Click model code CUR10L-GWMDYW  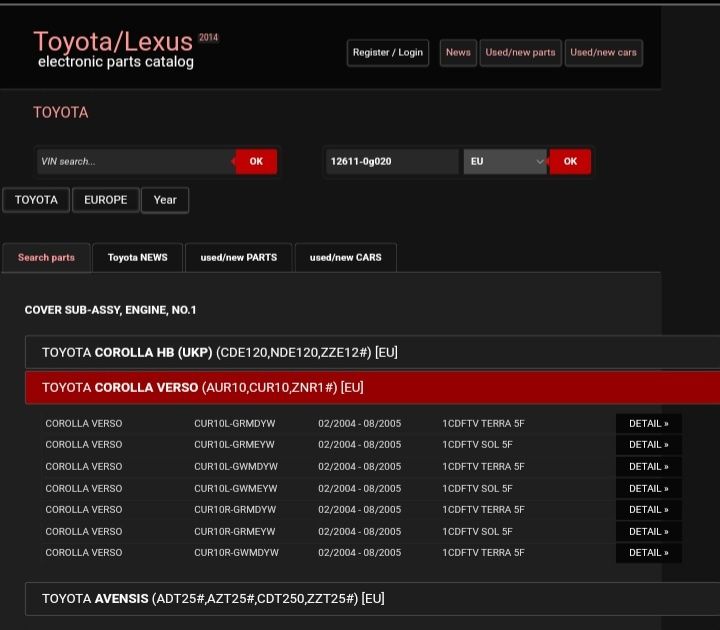(236, 467)
